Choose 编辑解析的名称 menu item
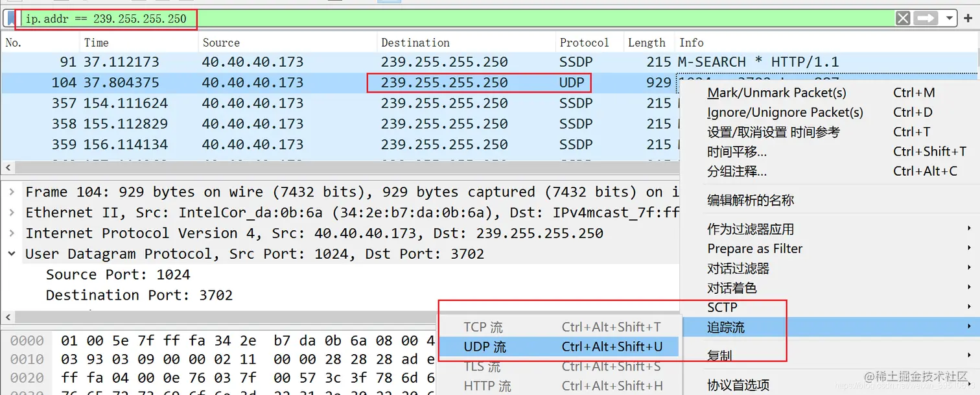Screen dimensions: 980x395 (x=830, y=200)
